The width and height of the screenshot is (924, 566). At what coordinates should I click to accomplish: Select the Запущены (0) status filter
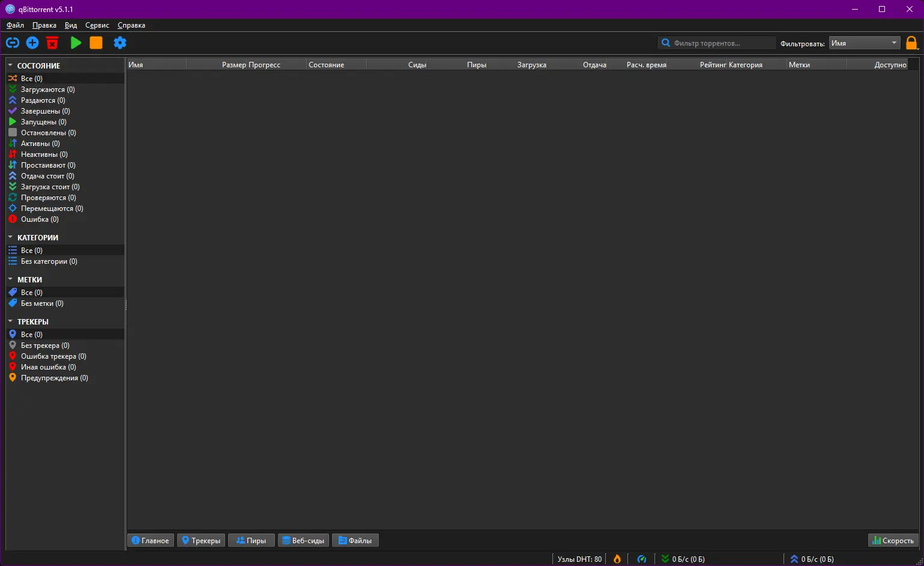65,122
